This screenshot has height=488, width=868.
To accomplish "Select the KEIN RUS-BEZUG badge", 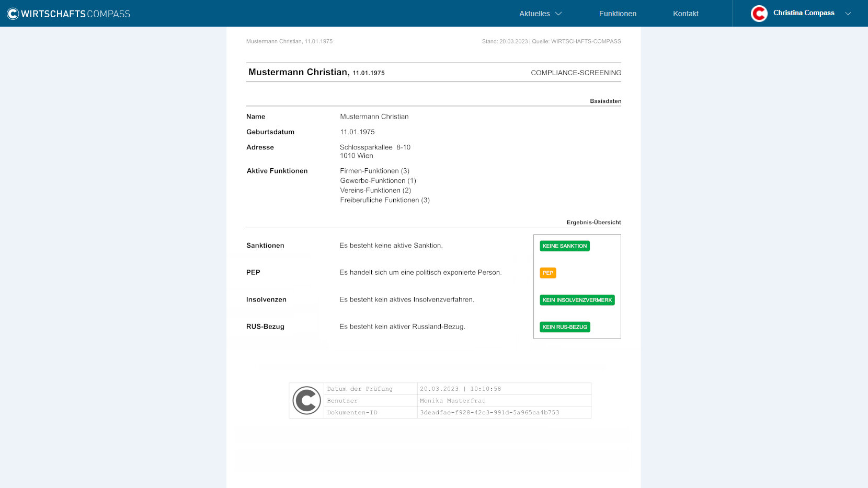I will coord(565,327).
